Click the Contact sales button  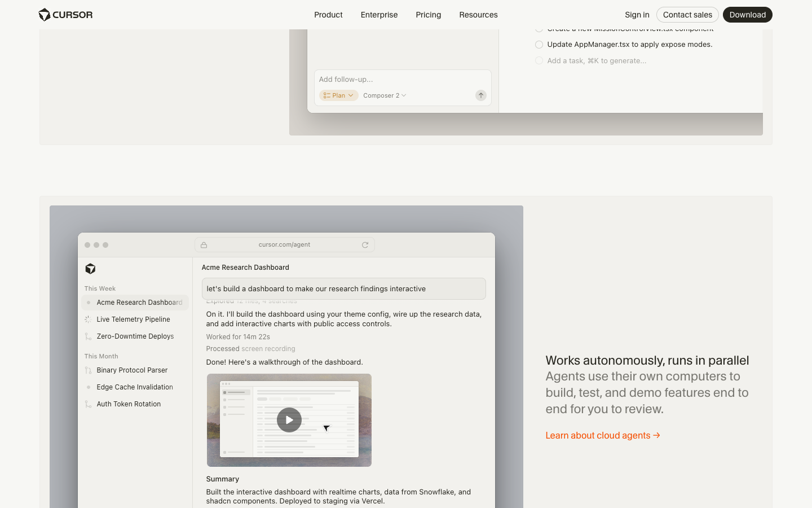[687, 15]
